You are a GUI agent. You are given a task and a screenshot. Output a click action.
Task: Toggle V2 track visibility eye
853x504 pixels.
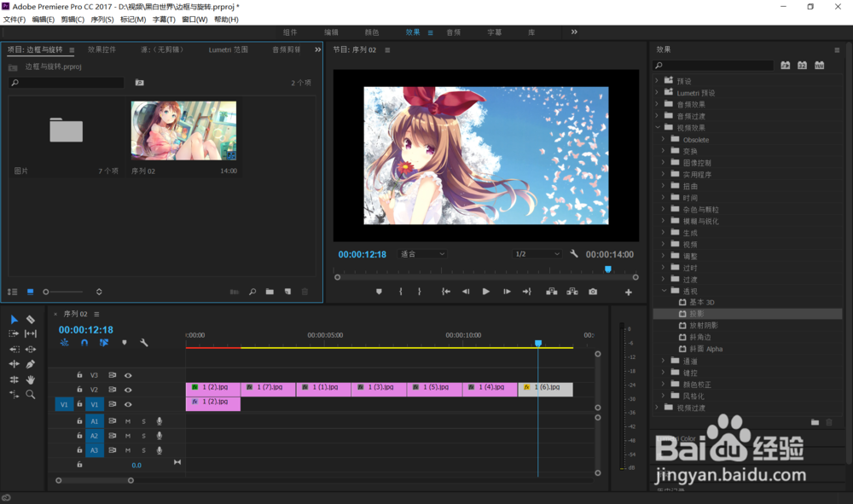tap(128, 390)
